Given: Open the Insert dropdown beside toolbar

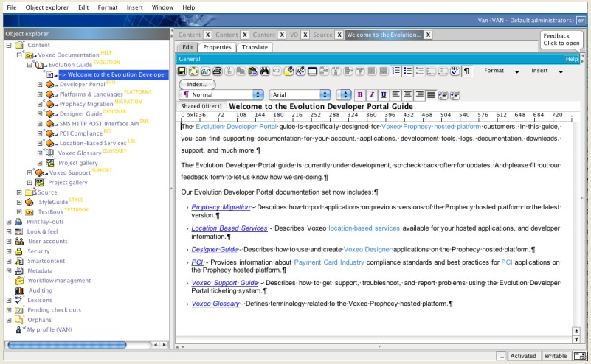Looking at the screenshot, I should coord(547,71).
